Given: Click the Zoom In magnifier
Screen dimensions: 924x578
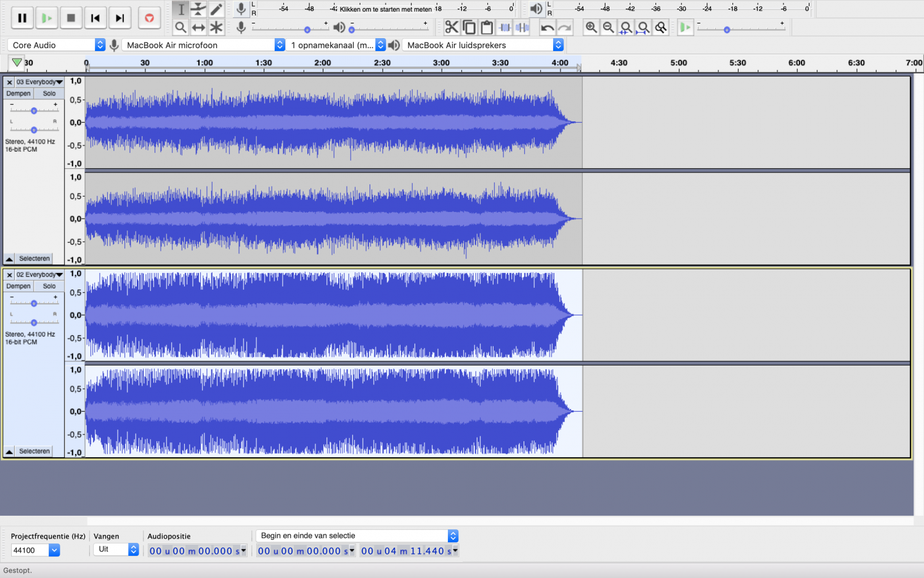Looking at the screenshot, I should click(591, 27).
